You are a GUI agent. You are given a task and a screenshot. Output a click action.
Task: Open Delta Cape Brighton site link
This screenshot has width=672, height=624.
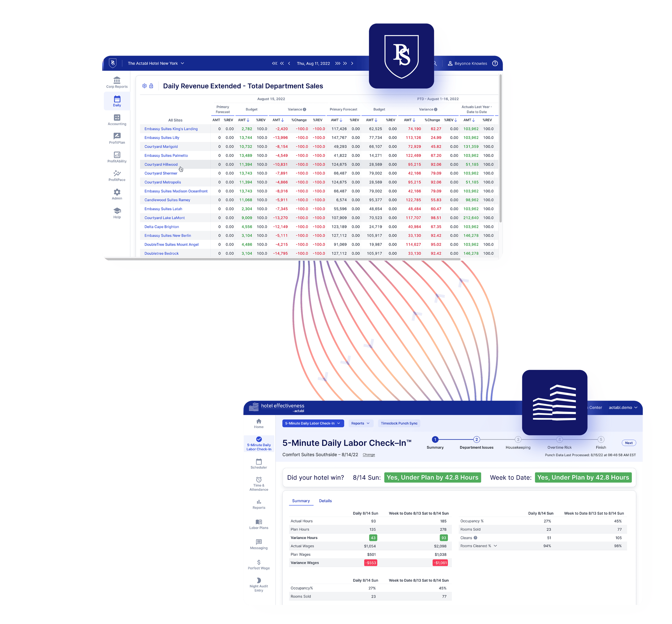(x=161, y=227)
